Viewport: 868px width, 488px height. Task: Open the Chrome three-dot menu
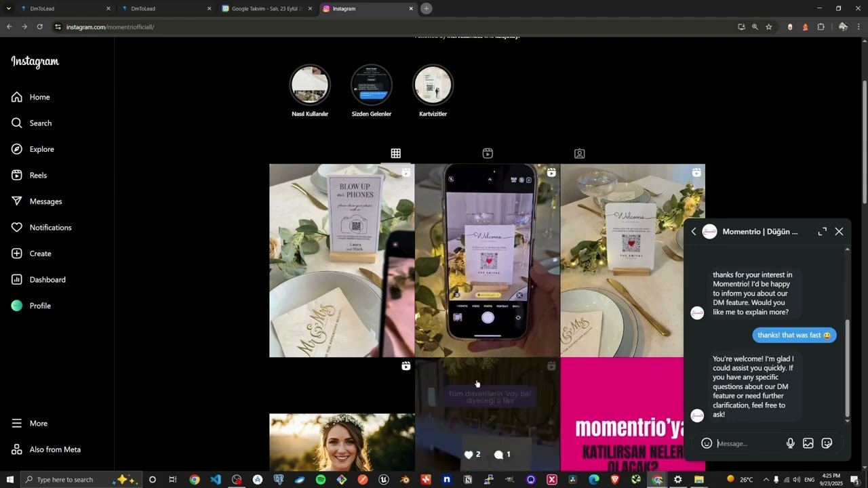pos(860,27)
